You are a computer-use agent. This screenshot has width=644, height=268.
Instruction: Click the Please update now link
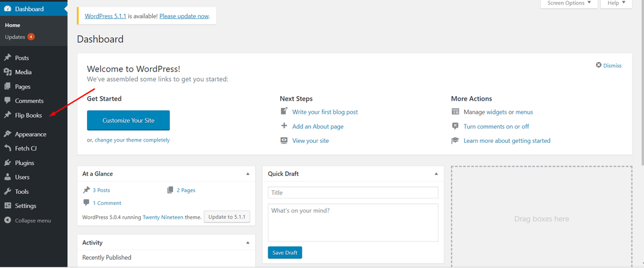tap(184, 16)
